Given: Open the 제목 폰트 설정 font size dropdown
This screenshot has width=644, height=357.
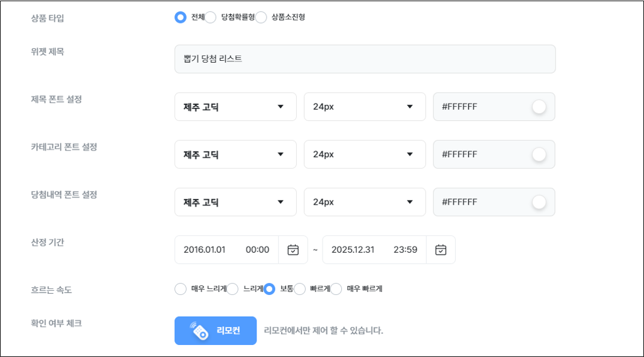Looking at the screenshot, I should point(365,107).
